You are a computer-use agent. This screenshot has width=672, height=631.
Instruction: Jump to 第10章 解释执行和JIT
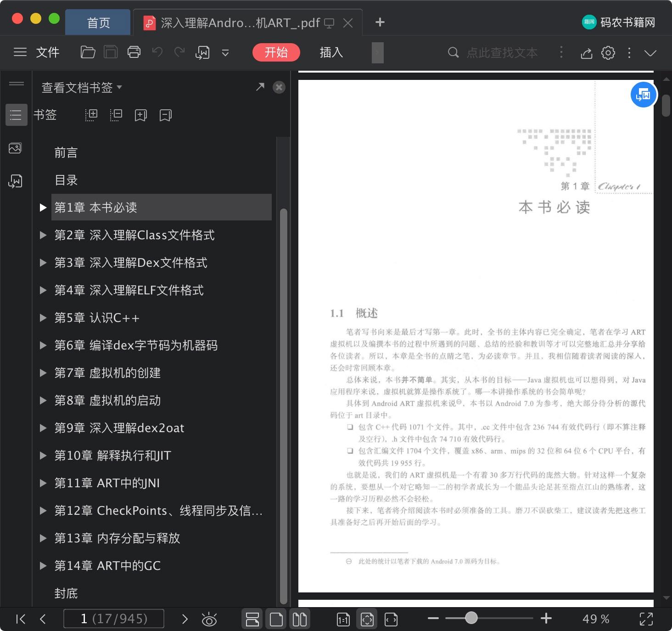tap(112, 456)
